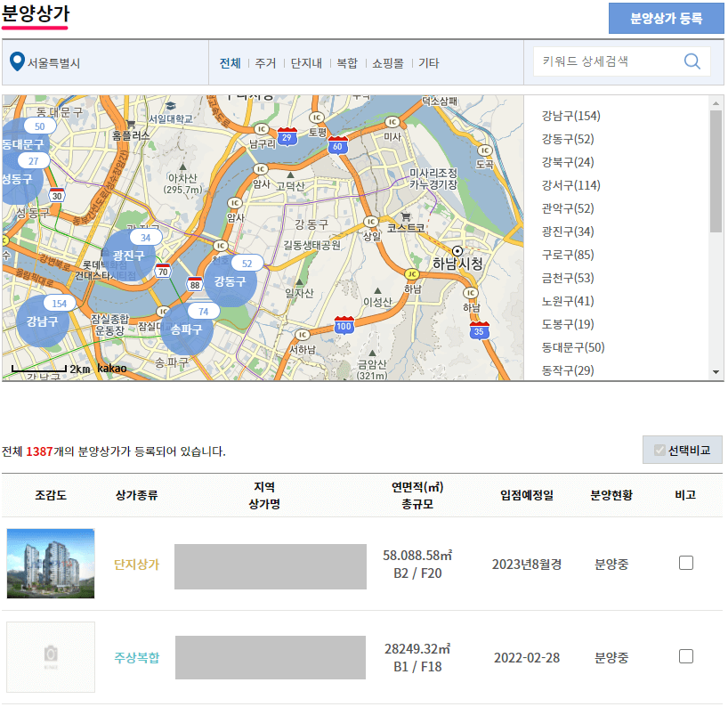Click the 50 count badge on map
The image size is (728, 707).
(40, 126)
